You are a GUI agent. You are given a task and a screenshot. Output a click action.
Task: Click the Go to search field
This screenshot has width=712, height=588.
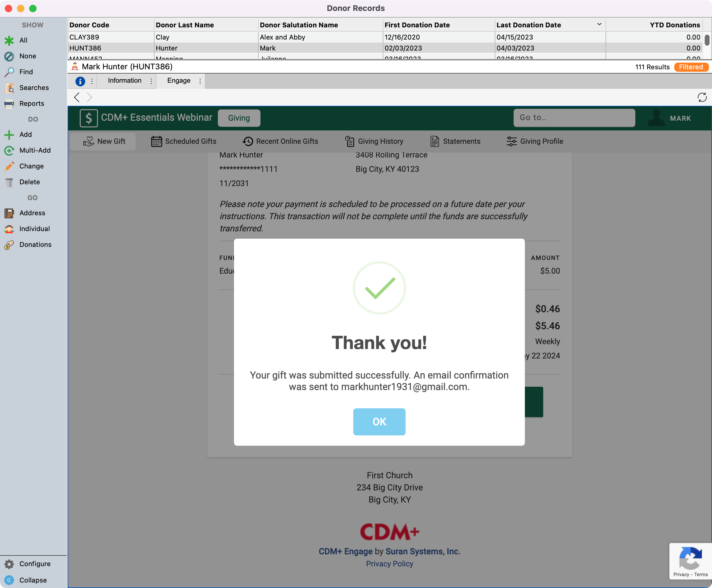pos(574,118)
